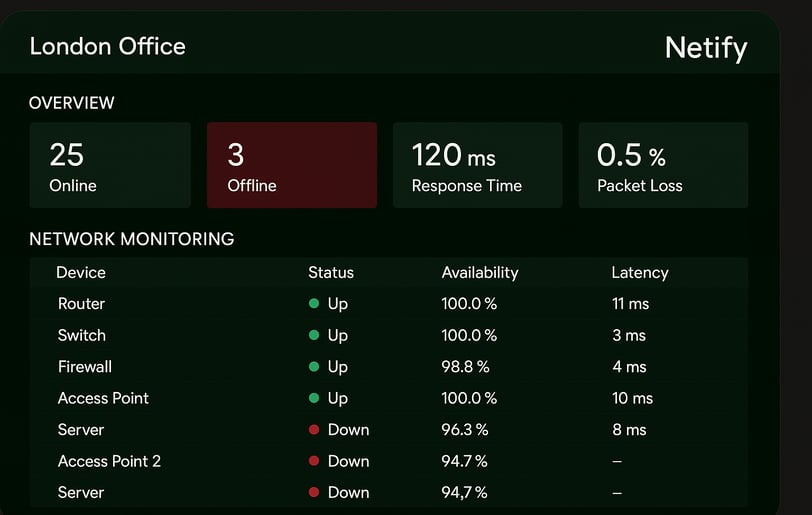Click the green status dot for Router
The width and height of the screenshot is (812, 515).
314,304
